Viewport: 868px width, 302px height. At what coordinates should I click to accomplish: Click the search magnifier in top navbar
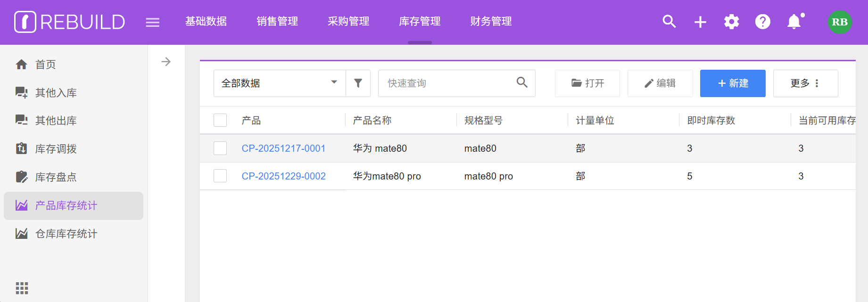tap(669, 22)
